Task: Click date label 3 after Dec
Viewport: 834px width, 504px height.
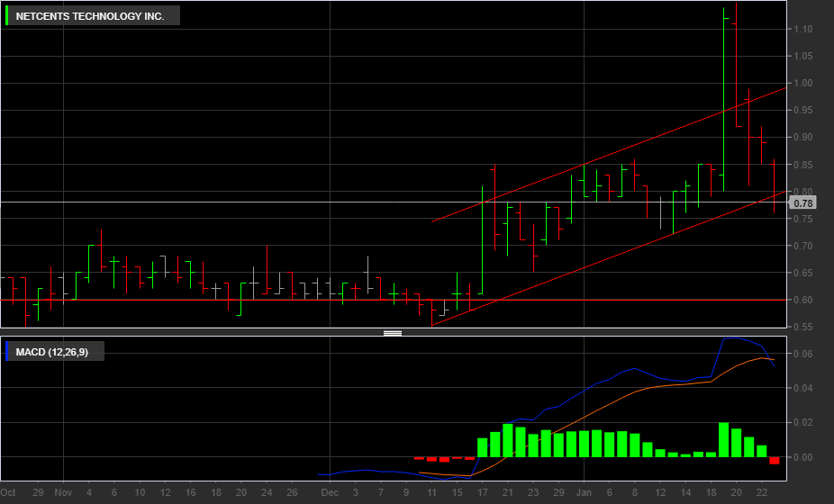Action: [x=355, y=493]
